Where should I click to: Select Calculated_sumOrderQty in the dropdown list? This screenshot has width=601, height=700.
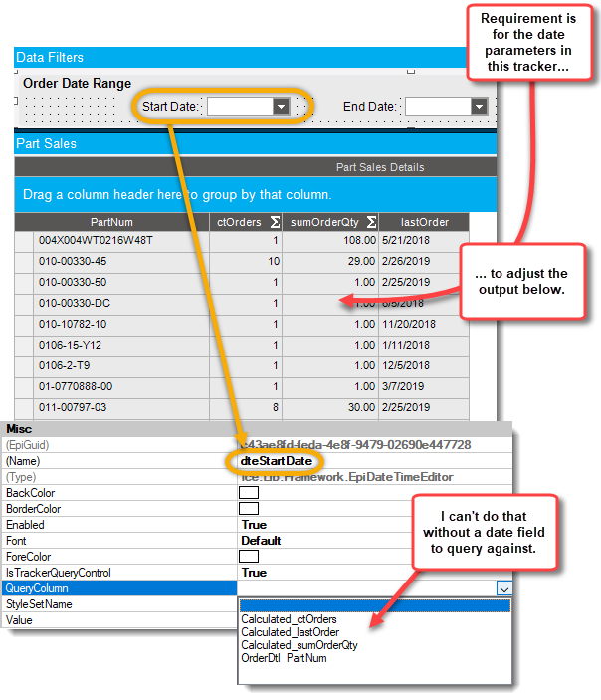tap(300, 645)
